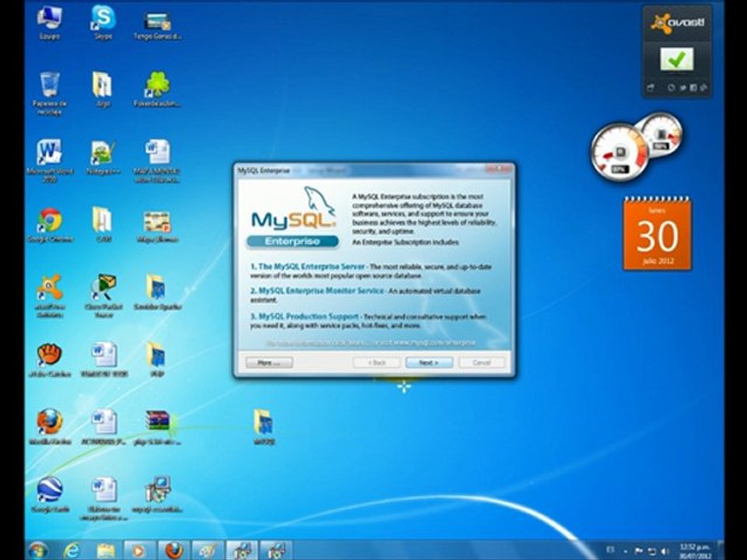Select folder next to Recycle Bin icon

point(103,89)
